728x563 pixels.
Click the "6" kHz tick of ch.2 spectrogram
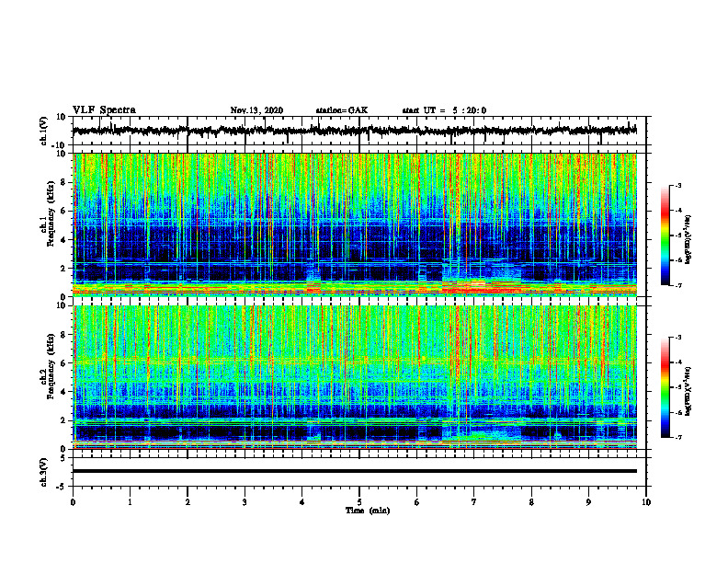pyautogui.click(x=64, y=363)
